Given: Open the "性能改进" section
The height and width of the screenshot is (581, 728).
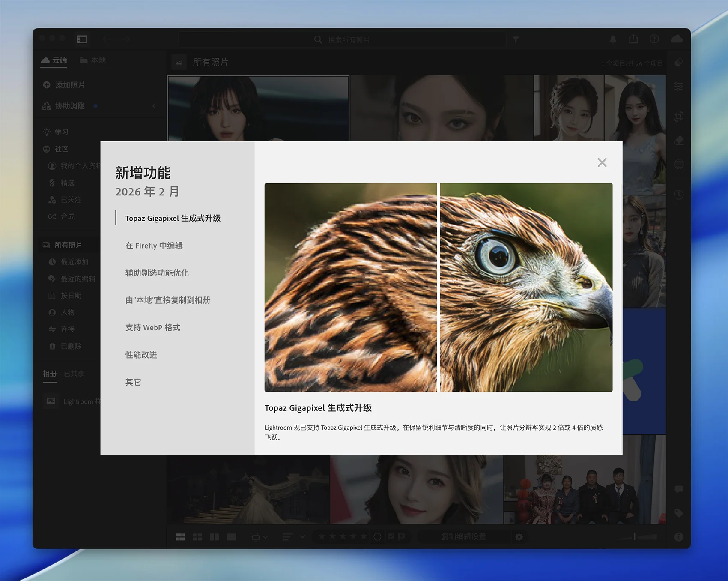Looking at the screenshot, I should click(141, 355).
